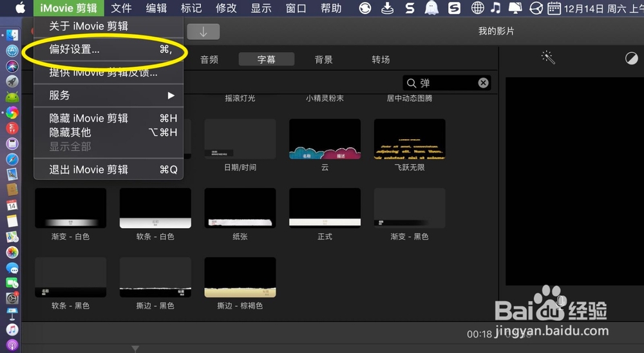The height and width of the screenshot is (353, 644).
Task: Open Music from the Dock
Action: coord(12,329)
